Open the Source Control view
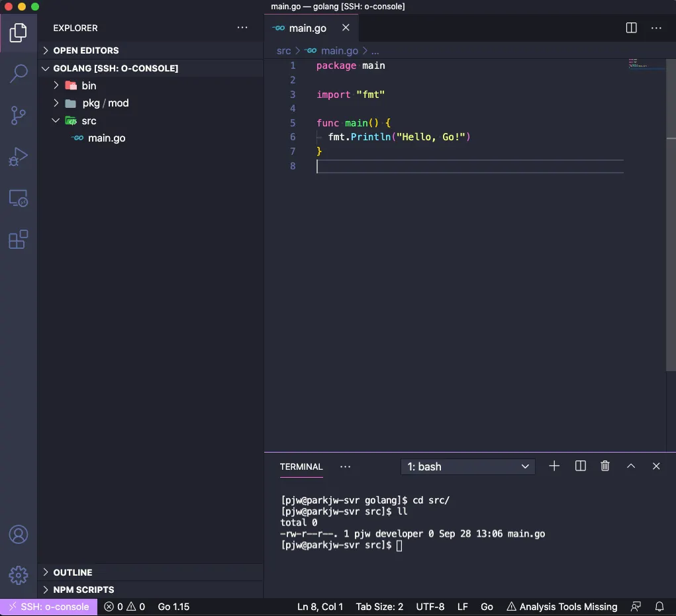 [x=18, y=115]
